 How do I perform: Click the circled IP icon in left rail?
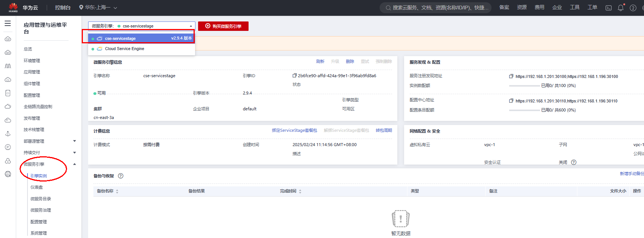point(8,147)
